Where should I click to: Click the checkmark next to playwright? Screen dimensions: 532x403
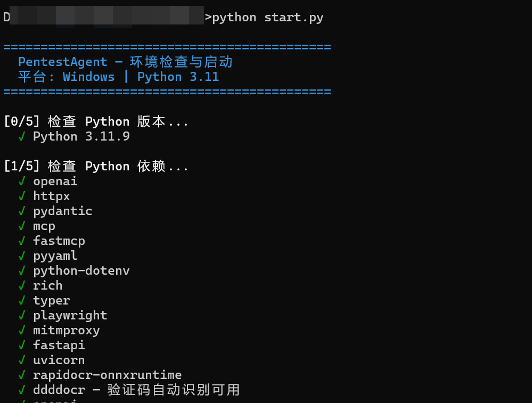click(x=22, y=316)
